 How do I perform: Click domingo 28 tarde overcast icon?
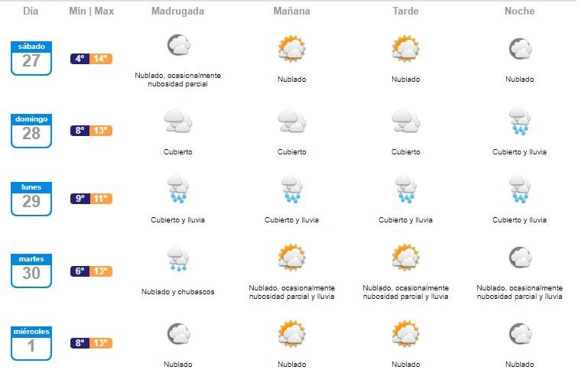click(406, 121)
